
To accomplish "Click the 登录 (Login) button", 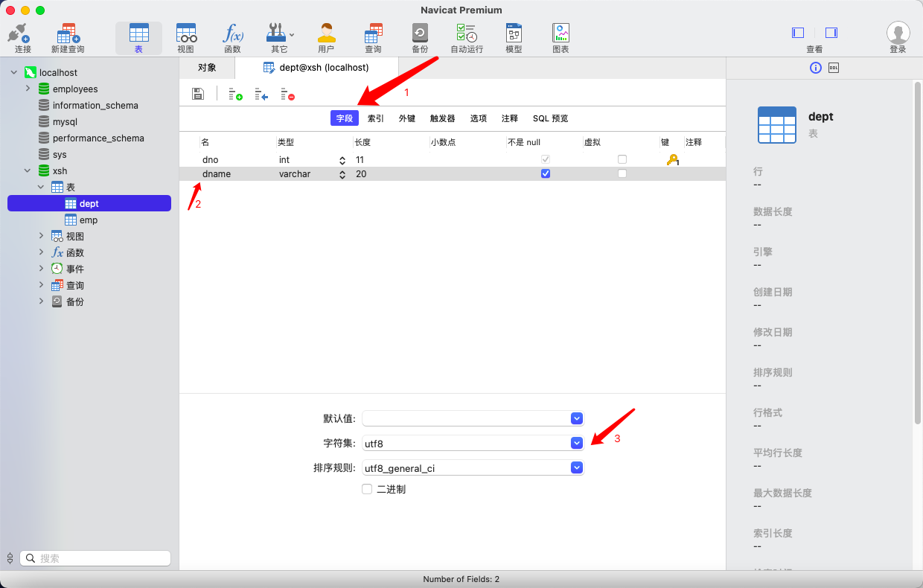I will 898,37.
